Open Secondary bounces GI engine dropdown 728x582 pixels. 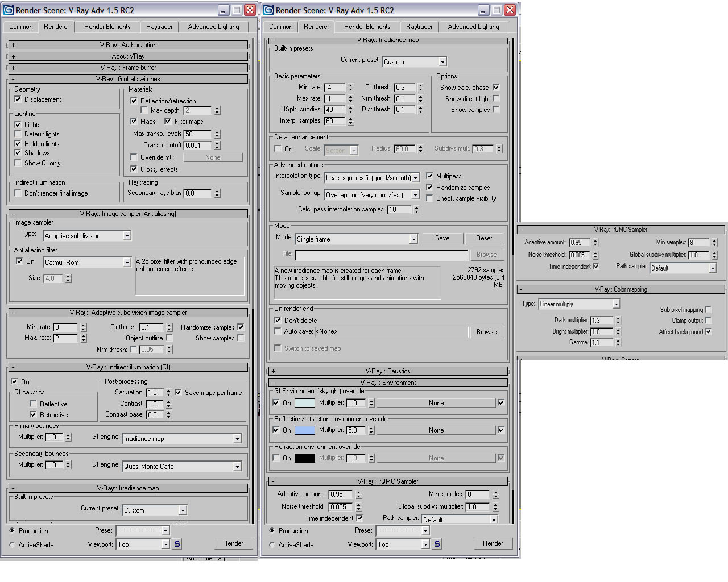183,467
